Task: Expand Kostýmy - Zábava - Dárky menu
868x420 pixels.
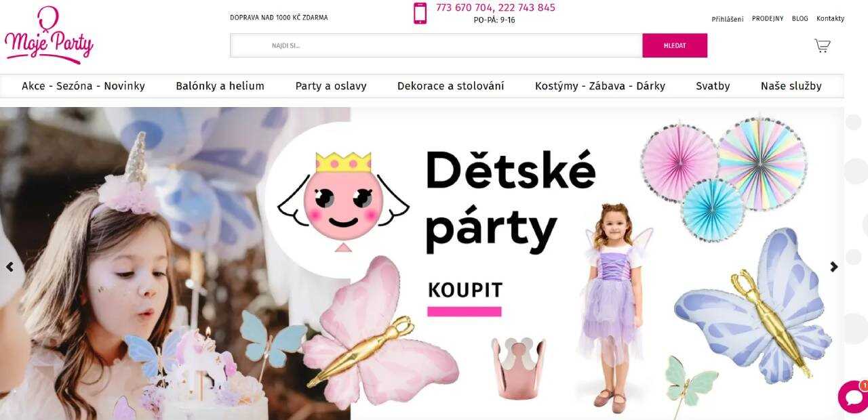Action: point(600,86)
